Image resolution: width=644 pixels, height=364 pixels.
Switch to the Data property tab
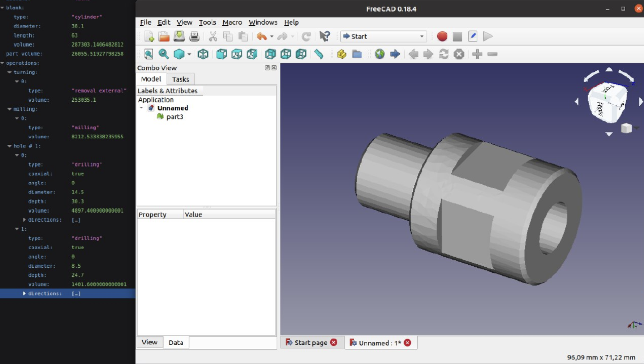pyautogui.click(x=176, y=343)
